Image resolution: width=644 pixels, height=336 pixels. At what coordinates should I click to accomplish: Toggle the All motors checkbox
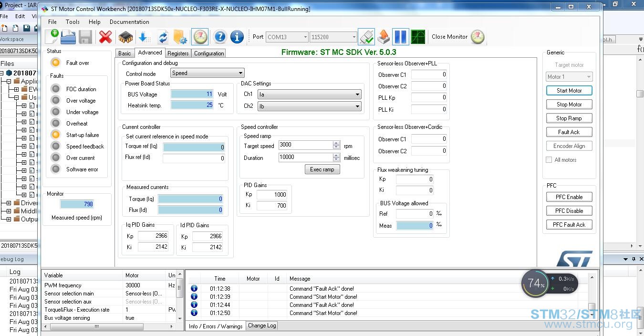tap(549, 160)
